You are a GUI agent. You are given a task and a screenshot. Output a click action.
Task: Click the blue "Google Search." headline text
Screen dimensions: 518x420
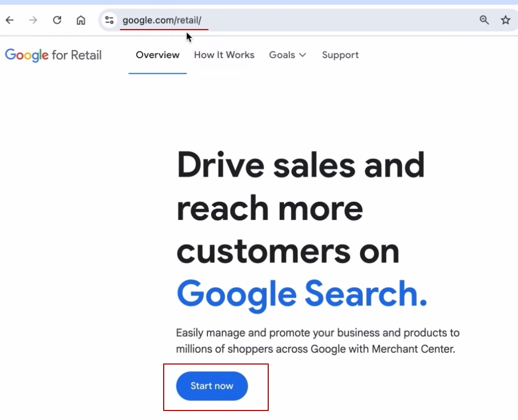click(302, 293)
